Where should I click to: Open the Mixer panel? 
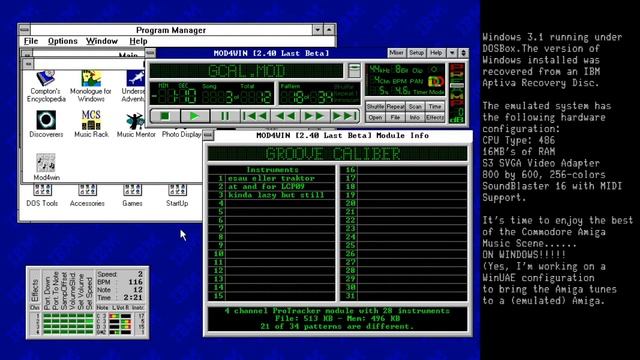[x=396, y=53]
